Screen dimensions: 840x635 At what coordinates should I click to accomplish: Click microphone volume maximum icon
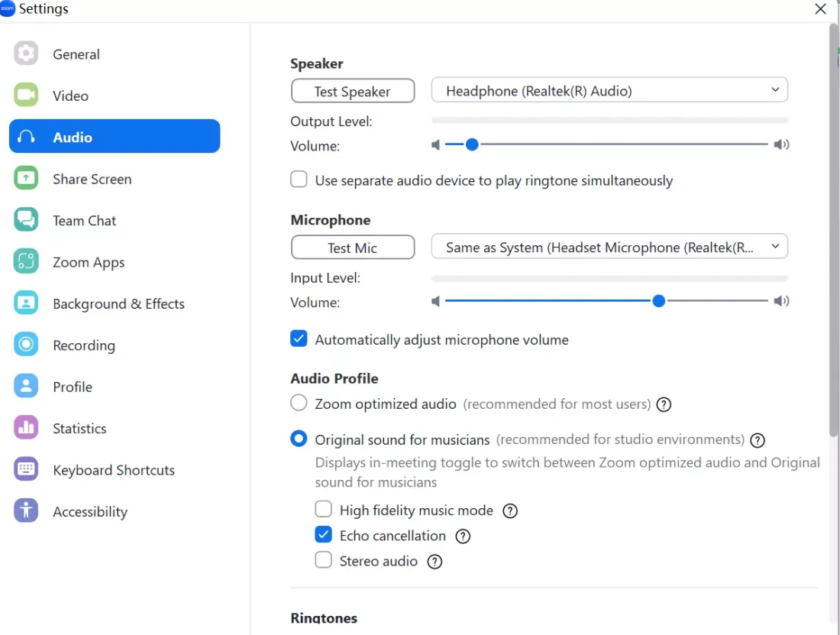pyautogui.click(x=782, y=300)
